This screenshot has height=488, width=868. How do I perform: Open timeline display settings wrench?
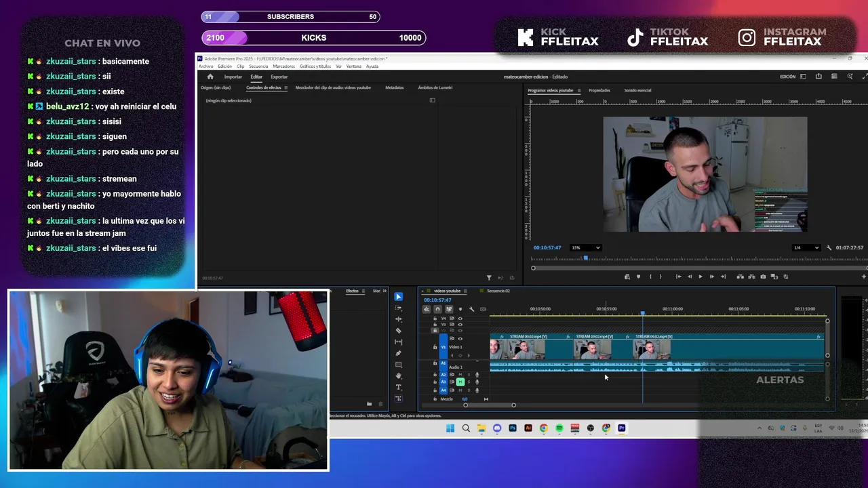tap(472, 309)
